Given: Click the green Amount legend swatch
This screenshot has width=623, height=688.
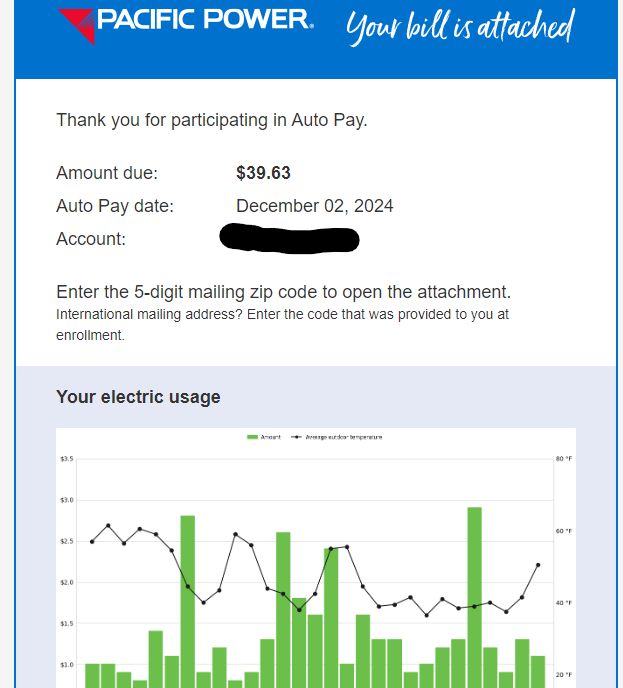Looking at the screenshot, I should point(253,437).
